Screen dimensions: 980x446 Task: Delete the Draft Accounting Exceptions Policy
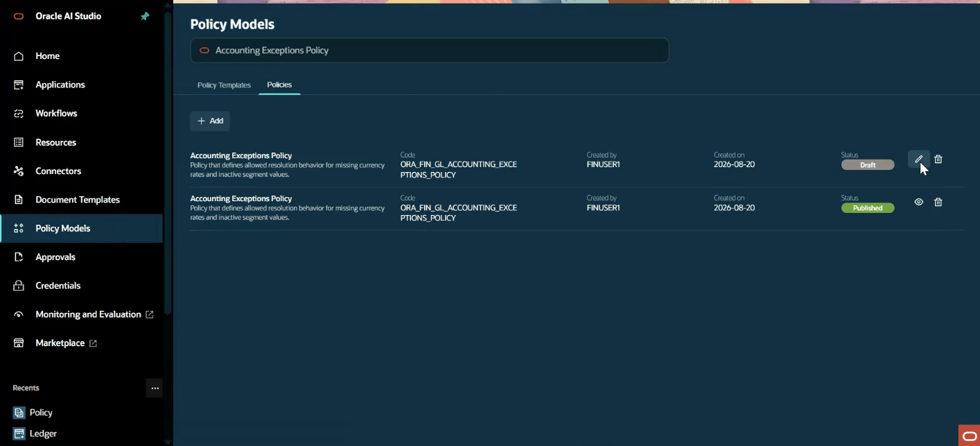(938, 159)
